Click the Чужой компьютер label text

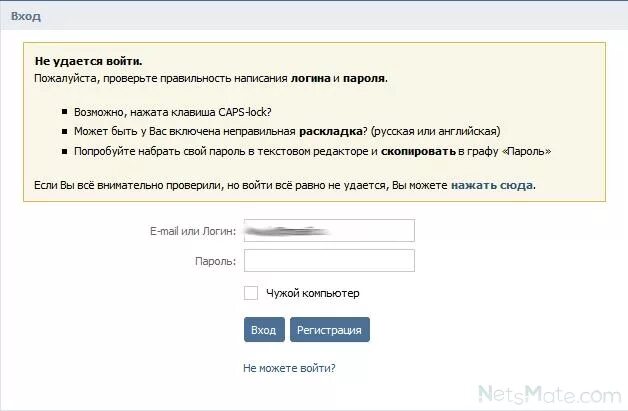click(x=313, y=293)
